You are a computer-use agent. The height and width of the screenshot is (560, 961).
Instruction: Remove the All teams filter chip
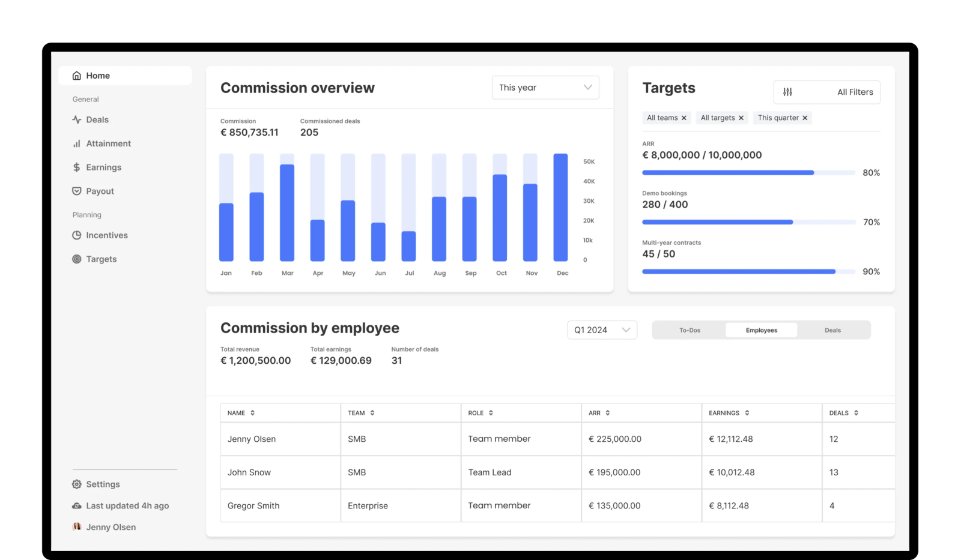(x=684, y=118)
